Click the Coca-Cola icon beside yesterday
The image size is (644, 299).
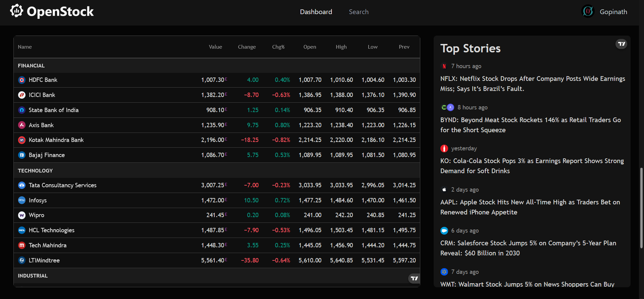click(444, 148)
